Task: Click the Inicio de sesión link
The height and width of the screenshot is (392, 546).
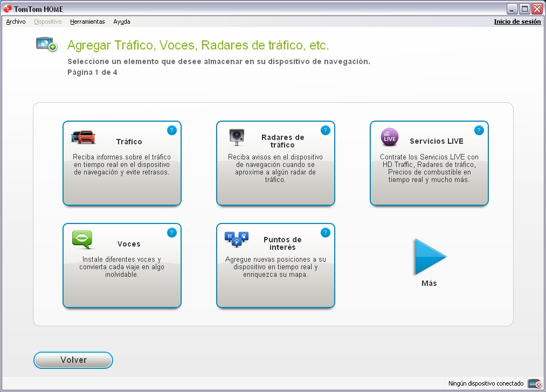Action: [517, 22]
